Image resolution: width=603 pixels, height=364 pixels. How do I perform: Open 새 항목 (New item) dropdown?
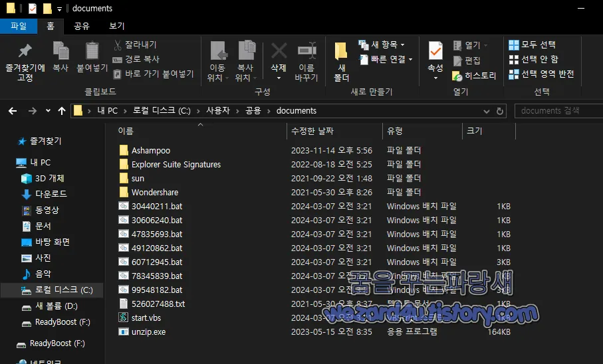(x=382, y=45)
